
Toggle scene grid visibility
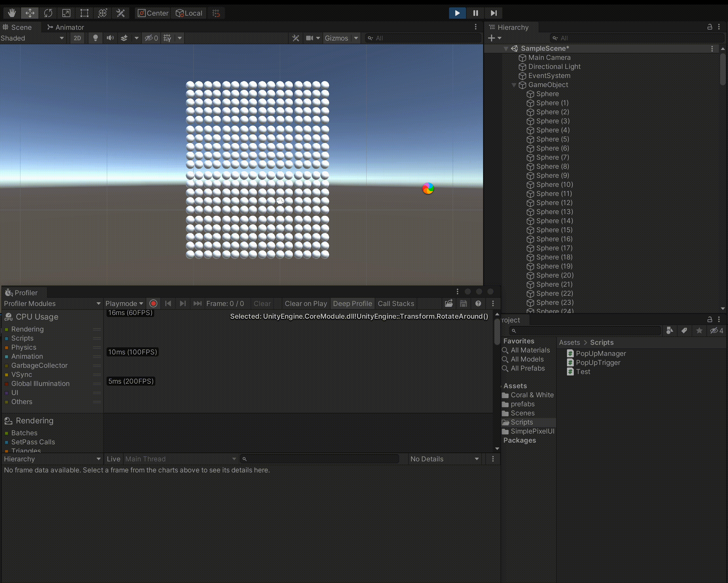pos(167,38)
